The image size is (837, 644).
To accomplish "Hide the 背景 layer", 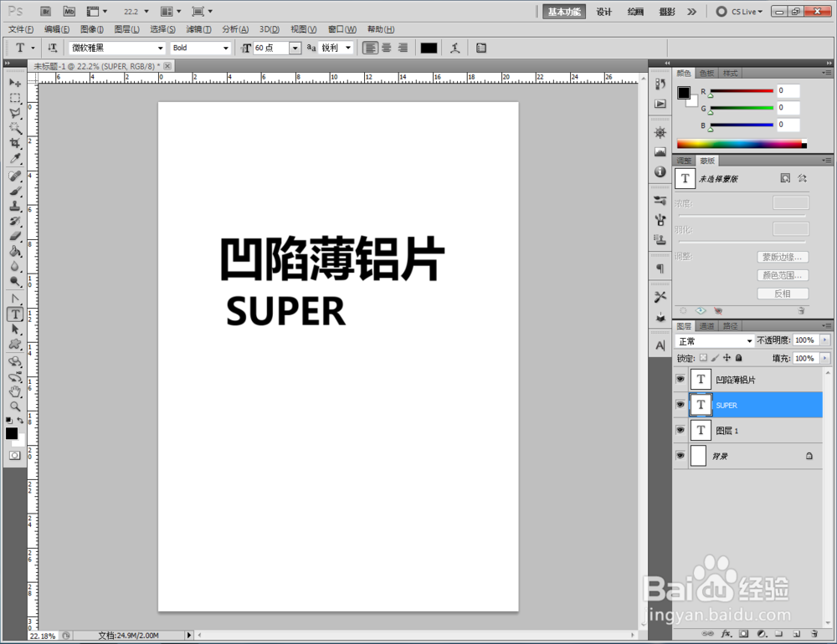I will (x=680, y=456).
